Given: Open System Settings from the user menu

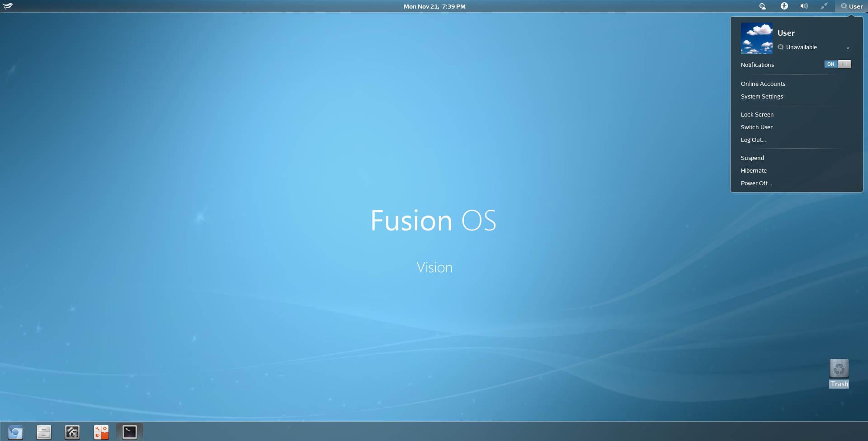Looking at the screenshot, I should click(762, 96).
